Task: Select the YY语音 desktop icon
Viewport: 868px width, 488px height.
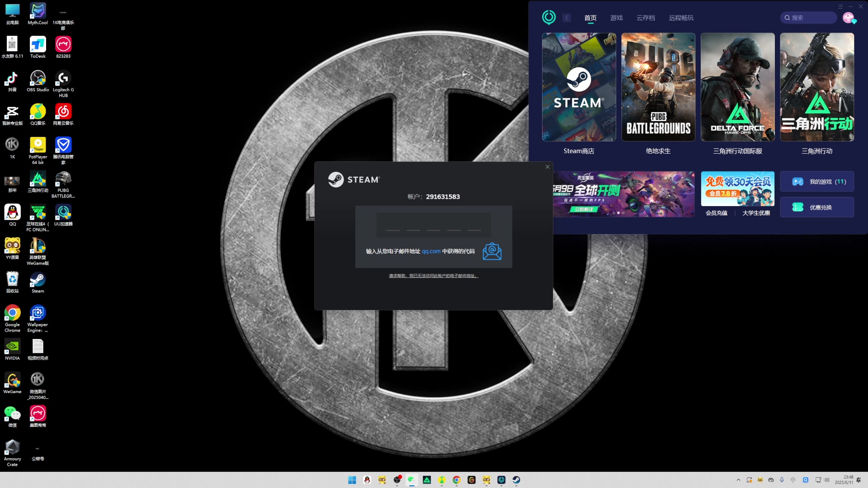Action: (x=12, y=249)
